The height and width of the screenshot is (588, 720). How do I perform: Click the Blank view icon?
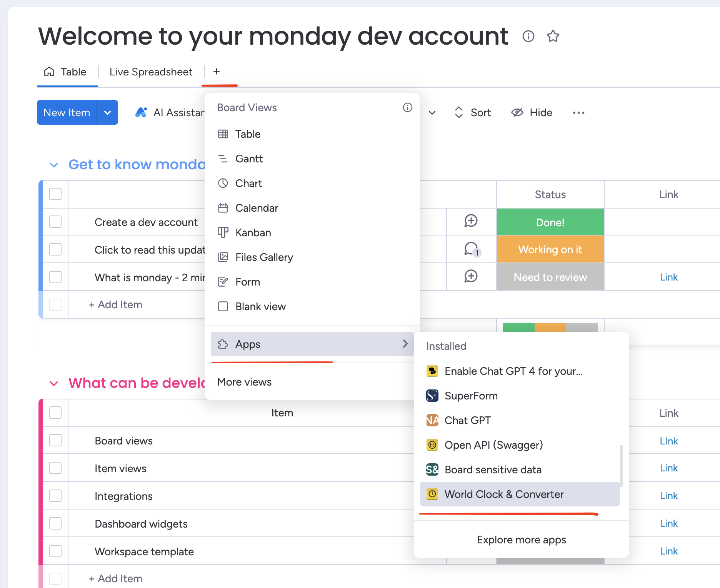(x=223, y=306)
